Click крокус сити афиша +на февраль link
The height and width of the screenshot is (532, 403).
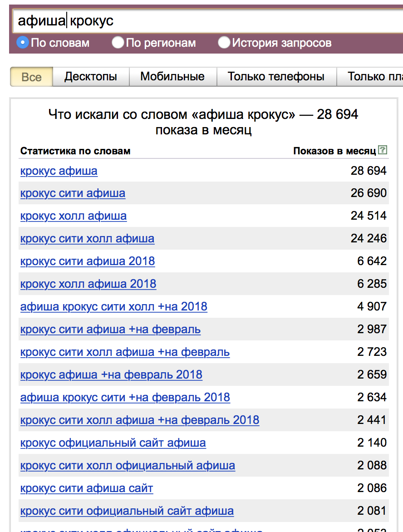110,330
